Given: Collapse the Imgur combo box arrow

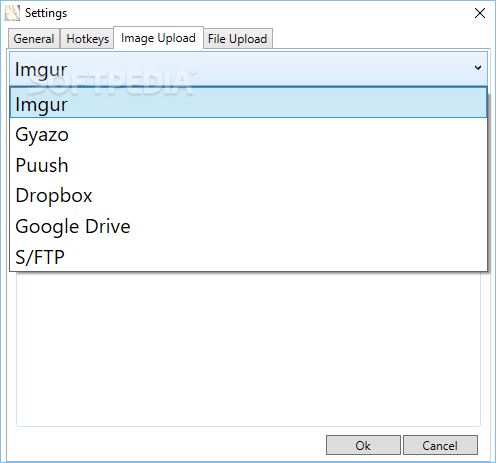Looking at the screenshot, I should (478, 68).
